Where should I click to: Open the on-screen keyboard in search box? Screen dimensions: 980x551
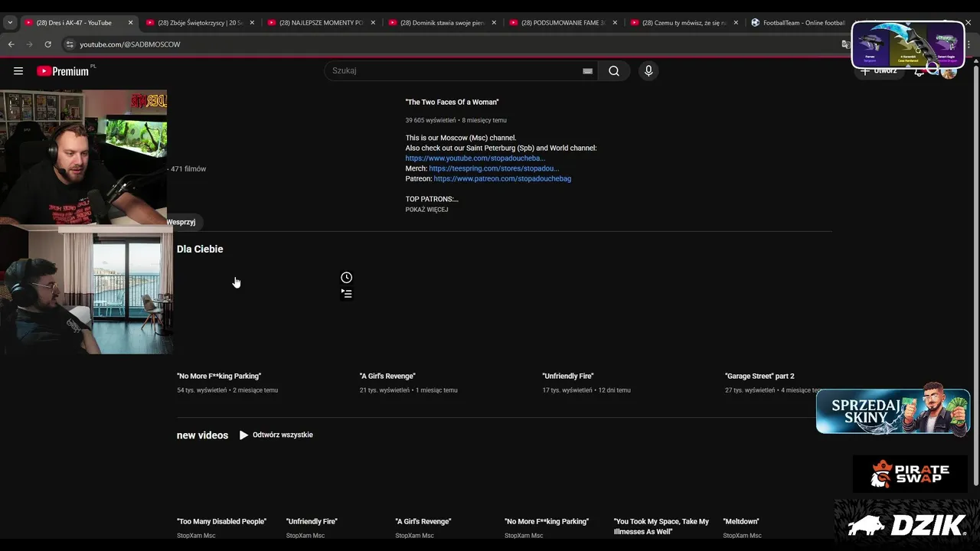[587, 71]
